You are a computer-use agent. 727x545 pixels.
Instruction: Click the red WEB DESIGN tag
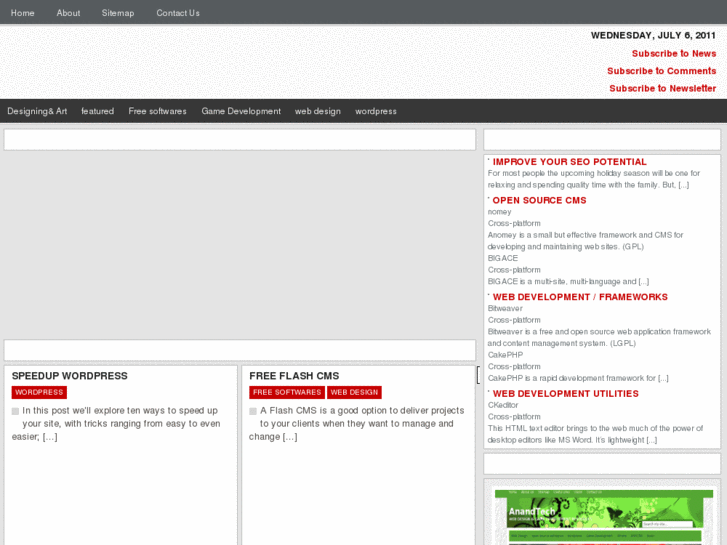pos(354,392)
